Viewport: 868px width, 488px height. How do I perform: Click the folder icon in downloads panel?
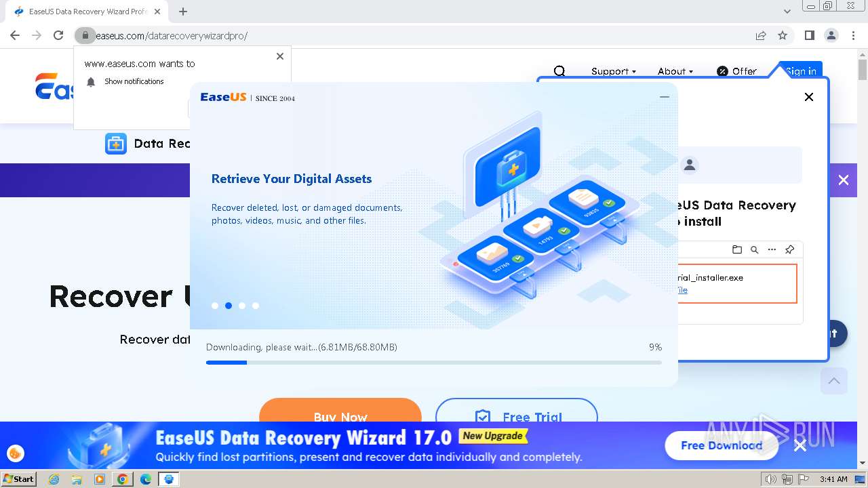[x=737, y=249]
